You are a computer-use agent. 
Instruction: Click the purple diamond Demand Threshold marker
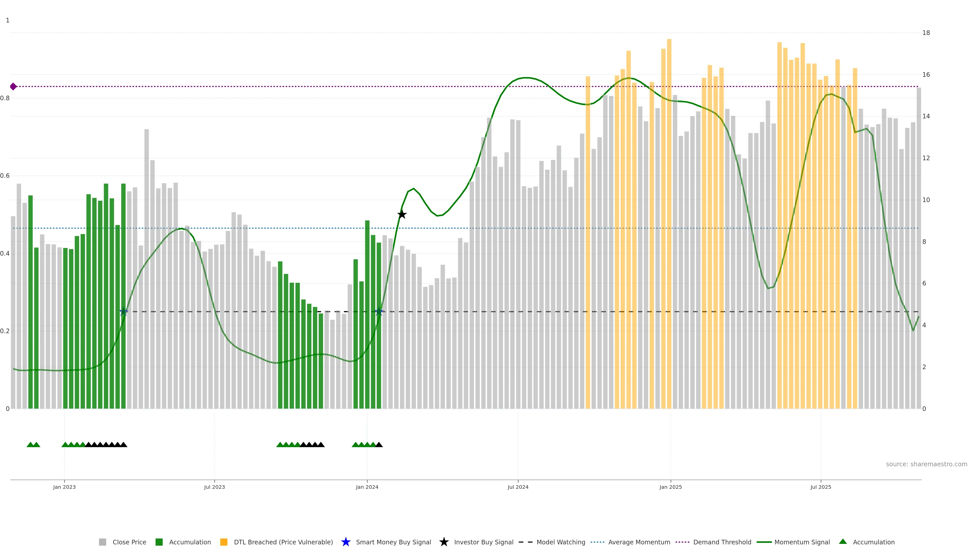tap(13, 86)
